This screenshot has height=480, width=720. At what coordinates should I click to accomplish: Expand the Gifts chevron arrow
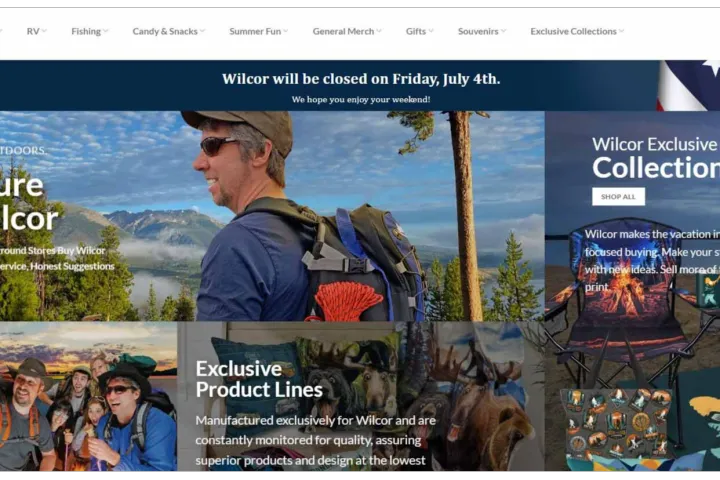431,31
